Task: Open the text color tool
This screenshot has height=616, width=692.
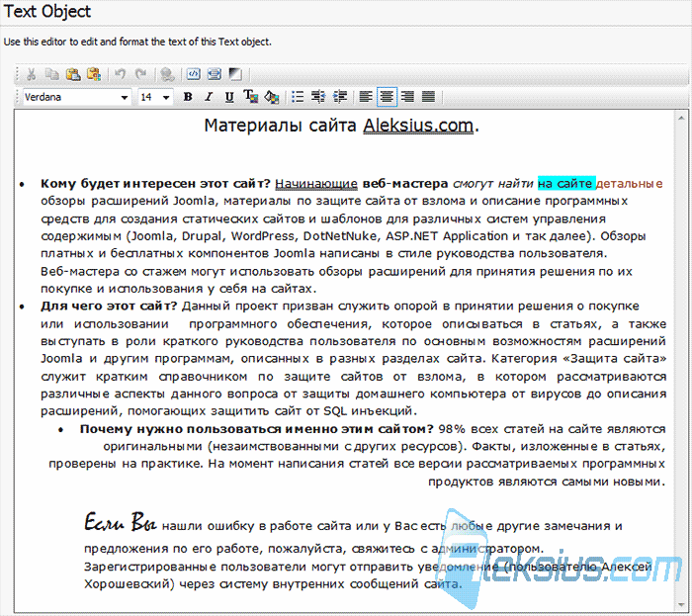Action: point(251,97)
